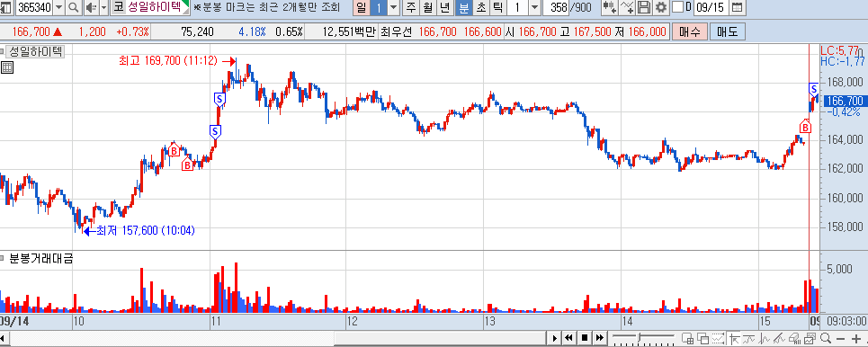The image size is (868, 347).
Task: Click the add candle indicator icon
Action: pyautogui.click(x=610, y=7)
